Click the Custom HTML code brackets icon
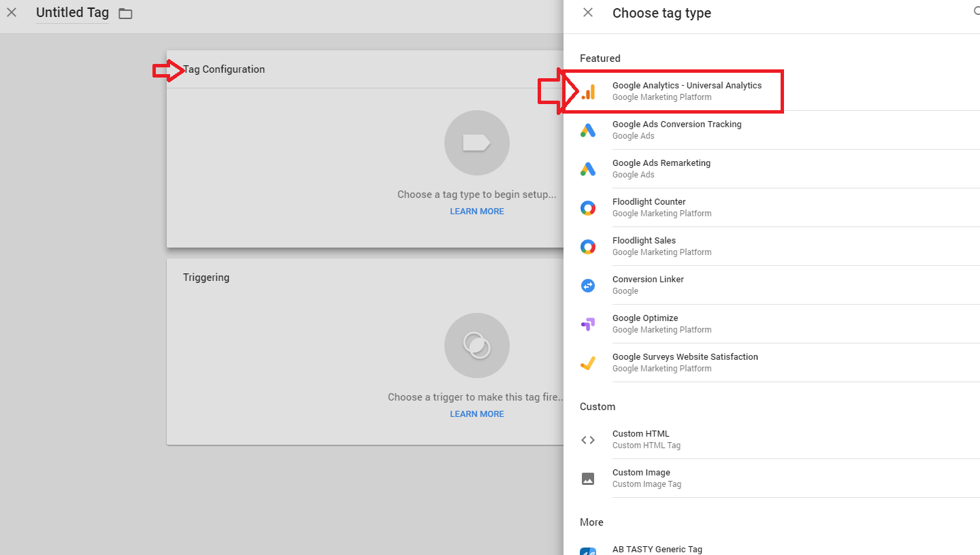Viewport: 980px width, 555px height. pos(588,440)
